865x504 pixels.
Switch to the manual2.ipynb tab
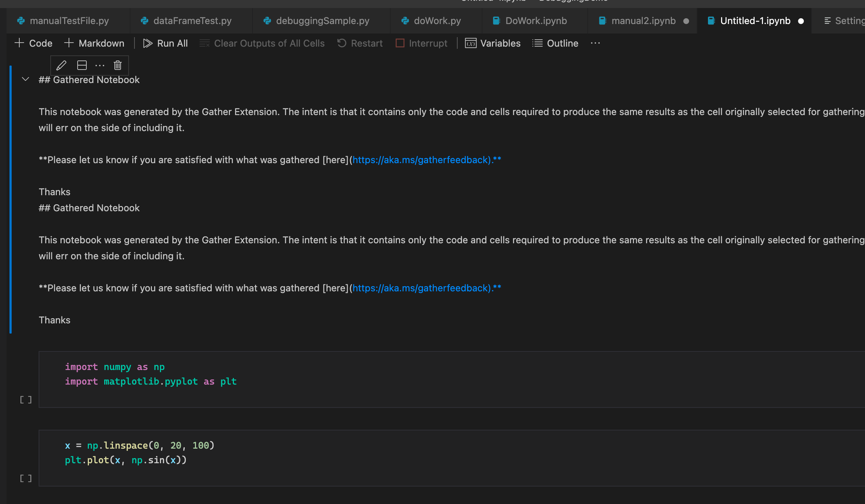coord(643,21)
